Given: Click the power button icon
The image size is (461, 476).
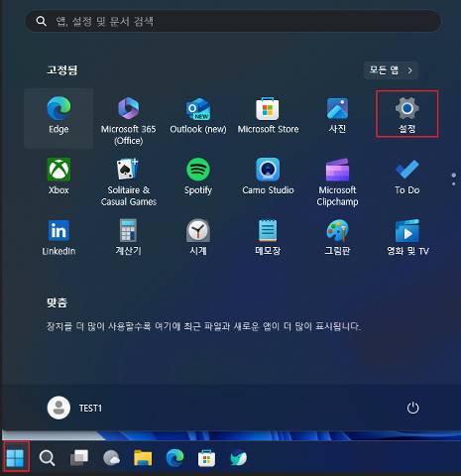Looking at the screenshot, I should [x=412, y=408].
